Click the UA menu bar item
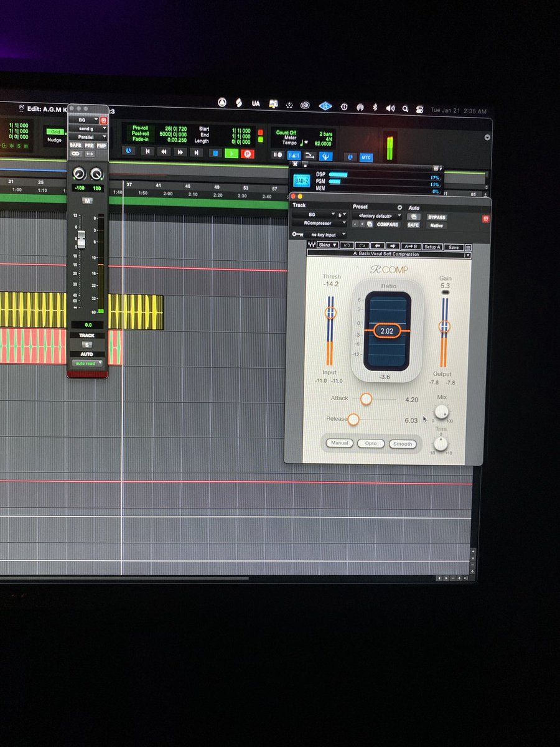Image resolution: width=560 pixels, height=747 pixels. pyautogui.click(x=256, y=103)
